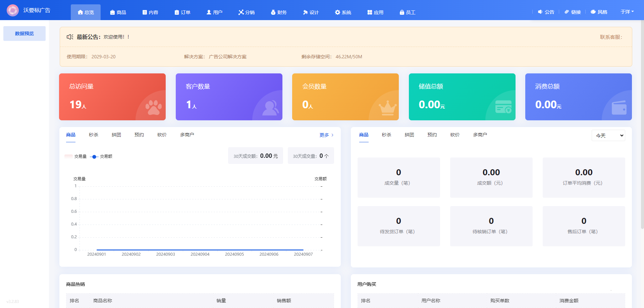Click the 财务 money bag icon
The width and height of the screenshot is (644, 308).
(273, 12)
